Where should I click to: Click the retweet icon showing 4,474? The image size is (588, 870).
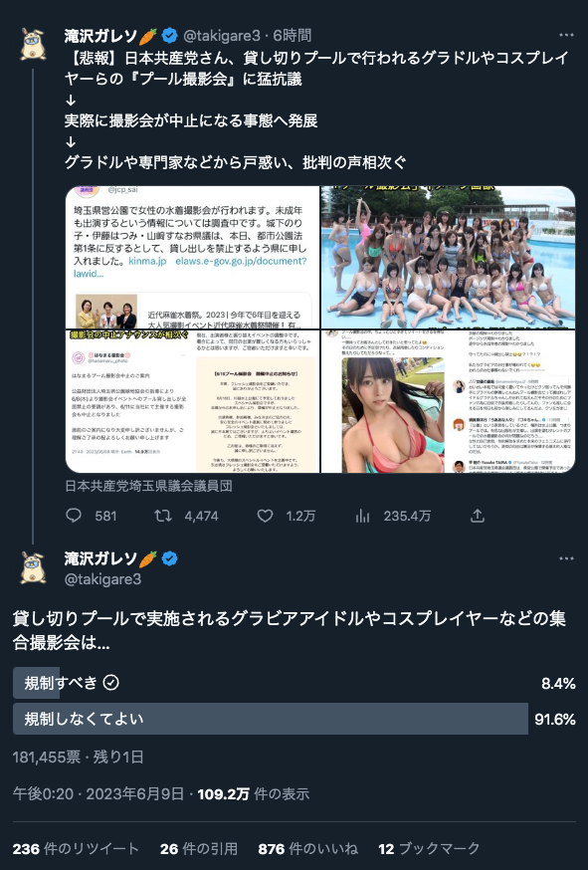pos(162,516)
